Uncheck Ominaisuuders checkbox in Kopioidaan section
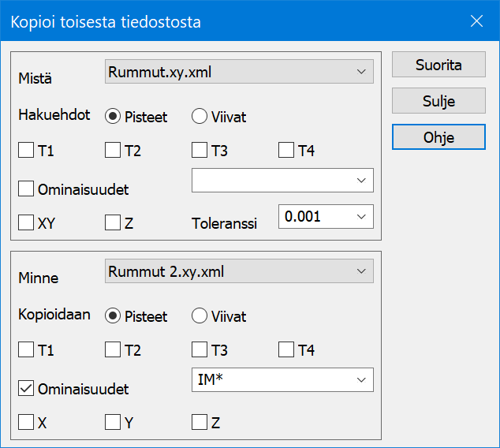This screenshot has width=500, height=448. pos(26,388)
